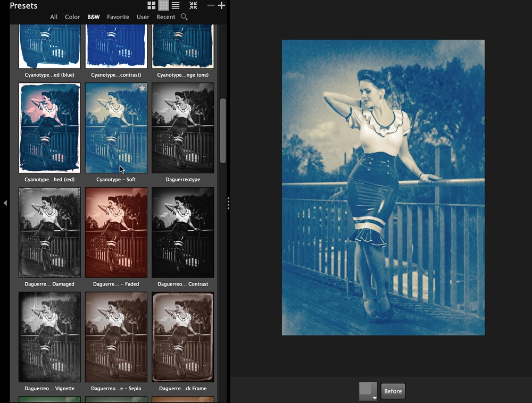Click the 'Daguerreotype' label text
The height and width of the screenshot is (403, 532).
[183, 180]
